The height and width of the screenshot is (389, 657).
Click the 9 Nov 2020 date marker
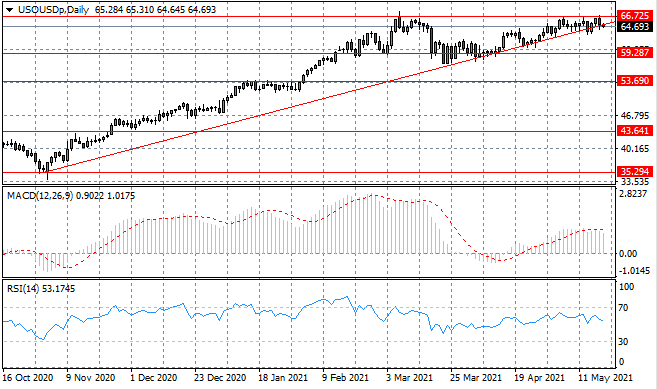(x=91, y=378)
